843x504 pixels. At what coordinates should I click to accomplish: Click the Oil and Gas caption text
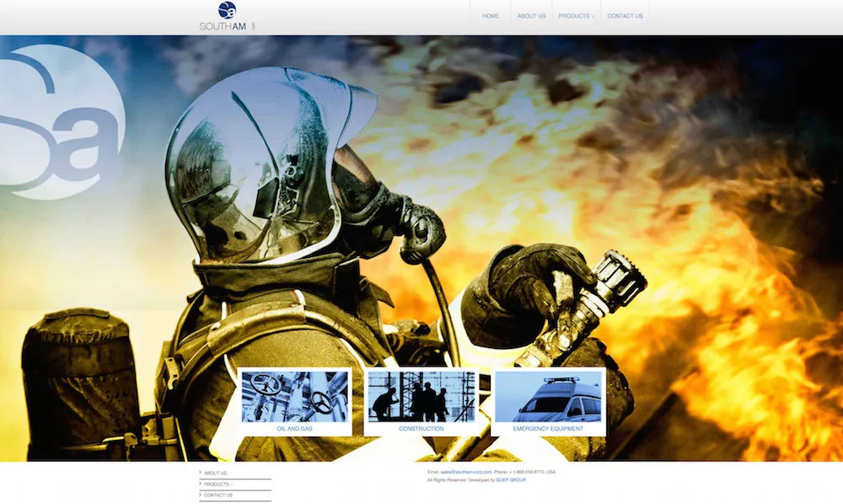[x=294, y=429]
